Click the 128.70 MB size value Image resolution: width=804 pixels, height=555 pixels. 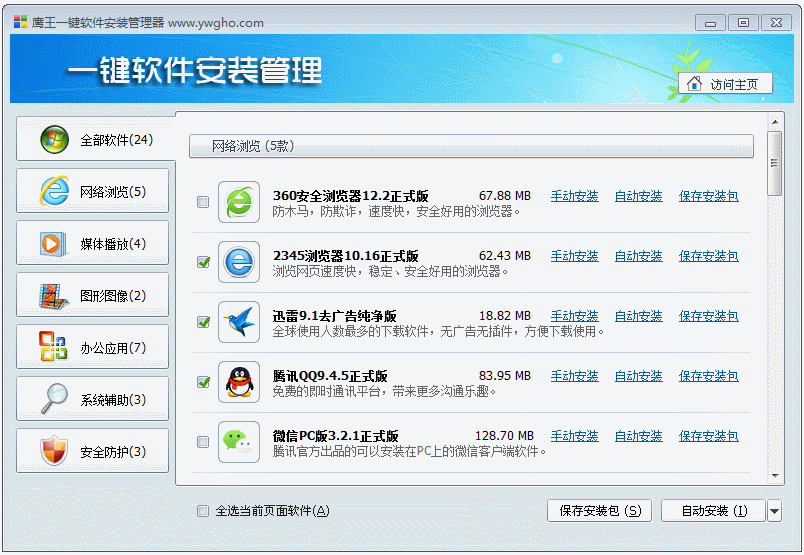(x=505, y=436)
